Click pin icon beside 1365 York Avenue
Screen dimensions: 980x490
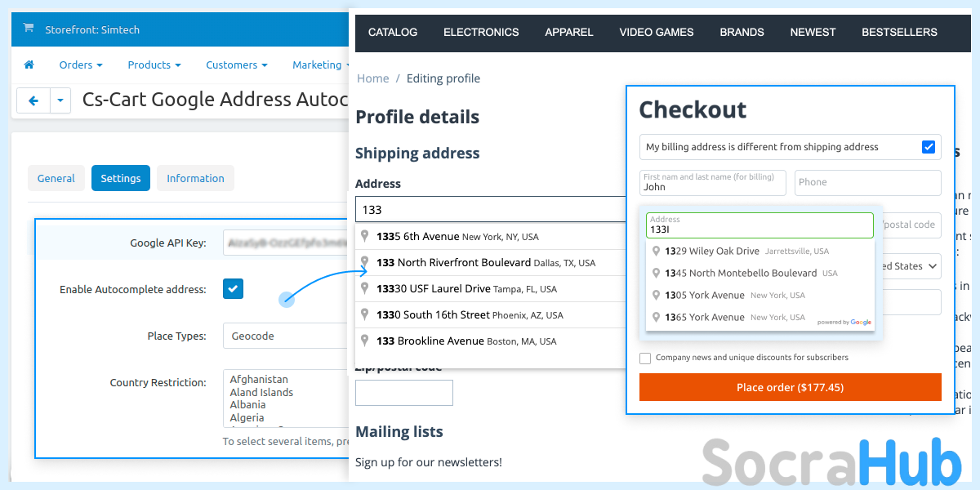coord(656,317)
